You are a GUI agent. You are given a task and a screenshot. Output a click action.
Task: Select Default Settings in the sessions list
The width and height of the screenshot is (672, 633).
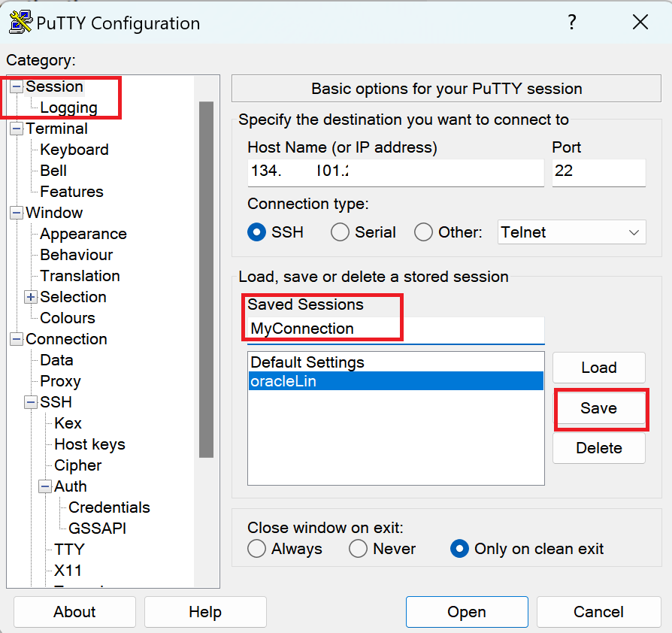(x=395, y=362)
